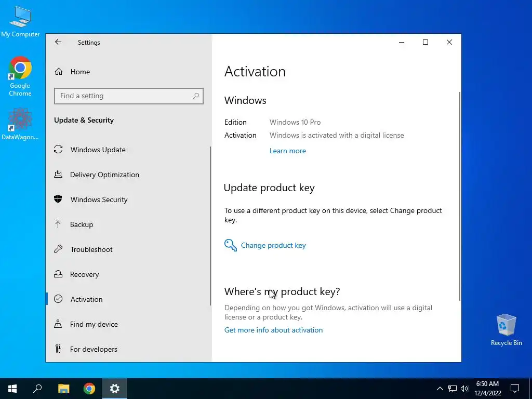Open Windows Update settings

coord(128,150)
